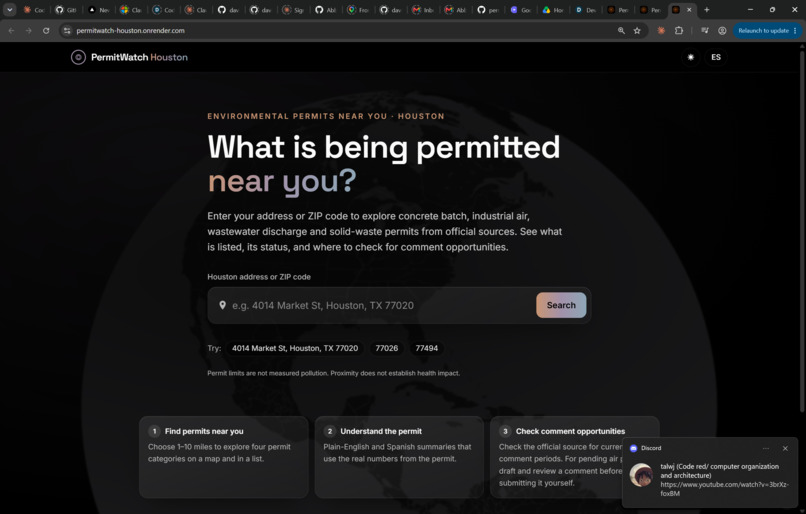This screenshot has width=806, height=514.
Task: Open Chrome profile avatar icon
Action: click(x=722, y=31)
